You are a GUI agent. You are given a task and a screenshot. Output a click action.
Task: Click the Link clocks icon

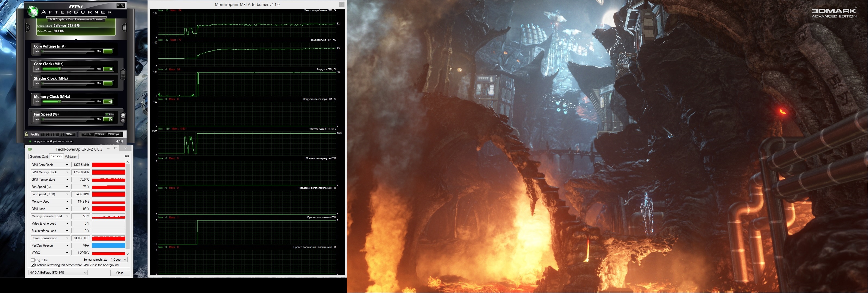(x=123, y=74)
